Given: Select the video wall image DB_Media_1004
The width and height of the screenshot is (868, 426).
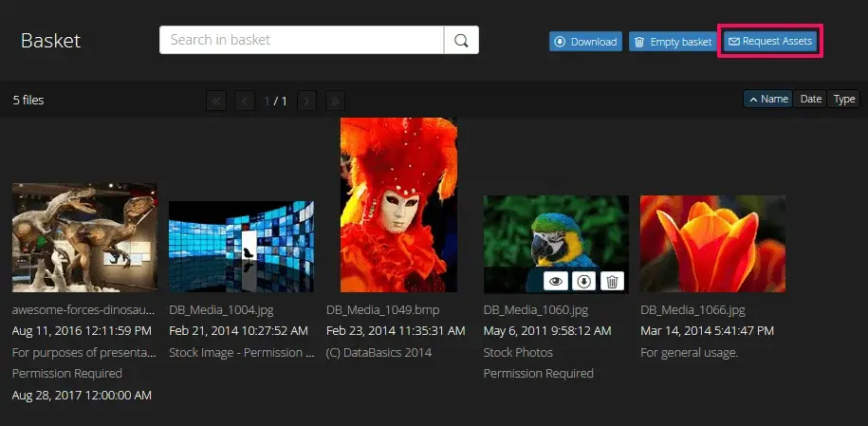Looking at the screenshot, I should click(x=241, y=246).
